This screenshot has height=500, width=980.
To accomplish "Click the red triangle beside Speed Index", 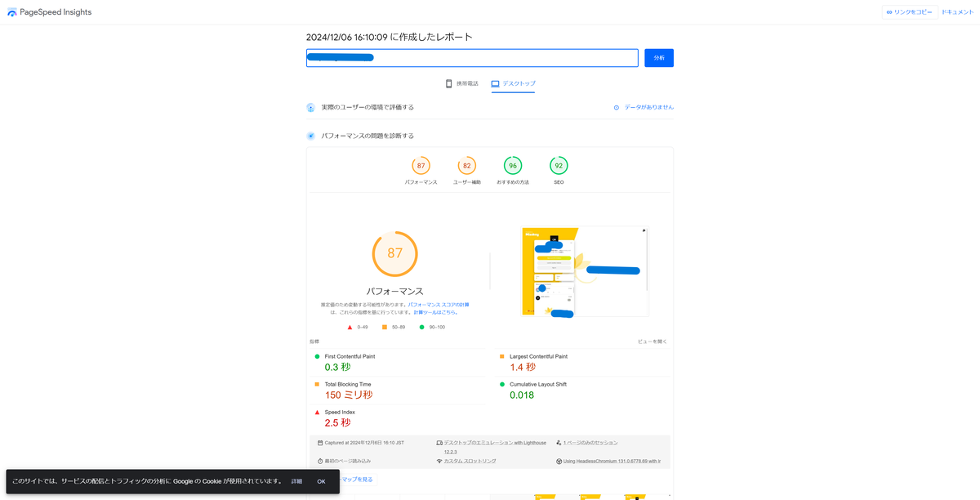I will pos(317,412).
